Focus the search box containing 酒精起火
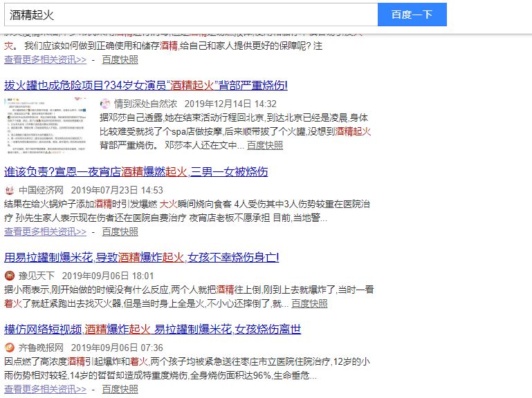Viewport: 532px width, 398px height. click(x=191, y=15)
